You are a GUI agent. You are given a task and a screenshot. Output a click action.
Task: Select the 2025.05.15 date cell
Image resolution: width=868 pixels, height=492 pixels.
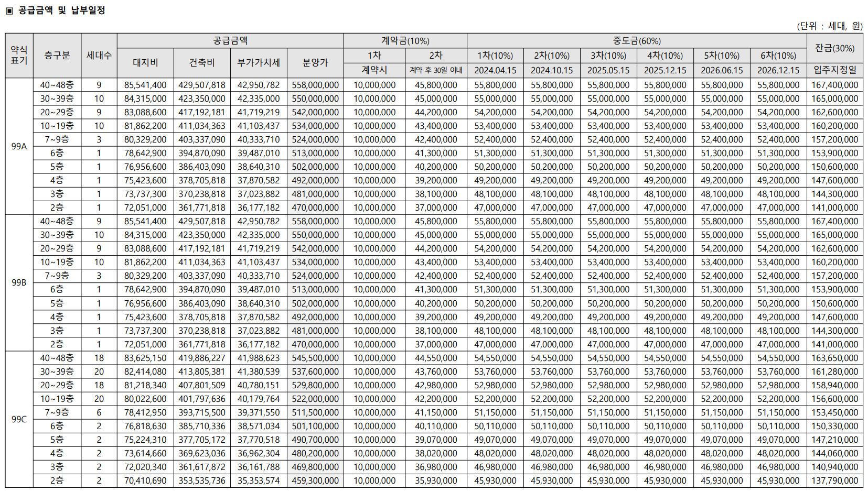tap(608, 70)
